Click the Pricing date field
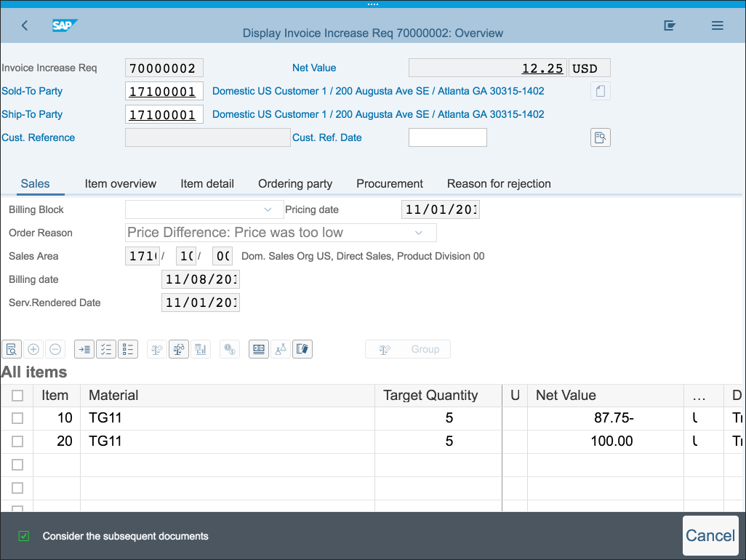 (441, 209)
